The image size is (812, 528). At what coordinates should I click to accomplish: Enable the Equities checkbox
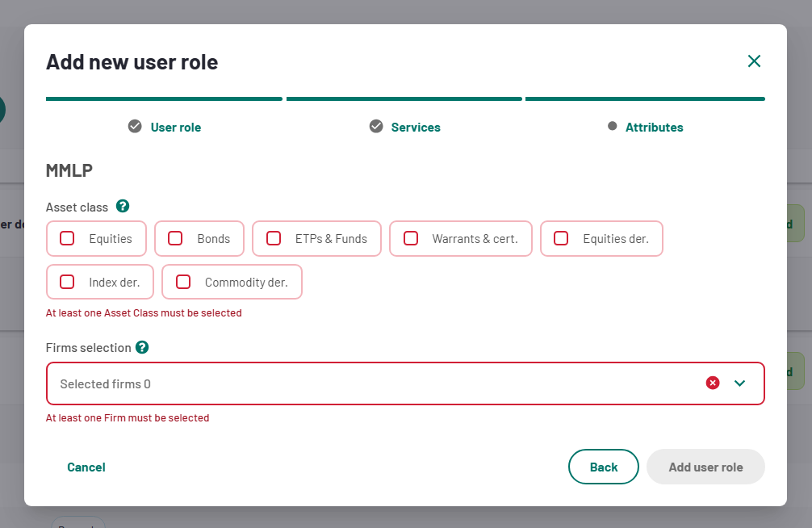click(68, 238)
